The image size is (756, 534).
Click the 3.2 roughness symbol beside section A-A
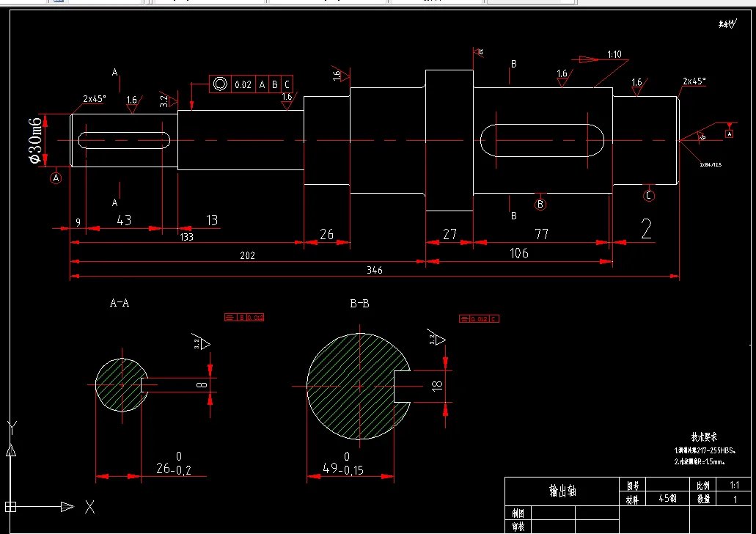[x=201, y=343]
